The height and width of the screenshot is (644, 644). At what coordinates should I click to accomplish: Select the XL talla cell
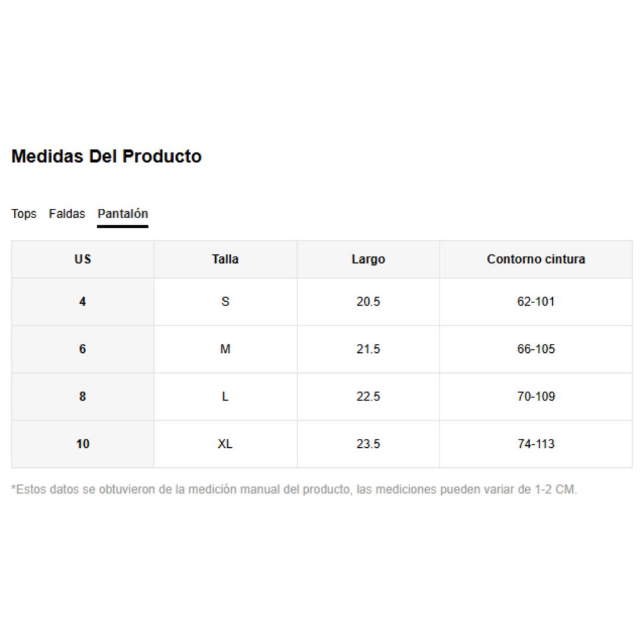225,444
